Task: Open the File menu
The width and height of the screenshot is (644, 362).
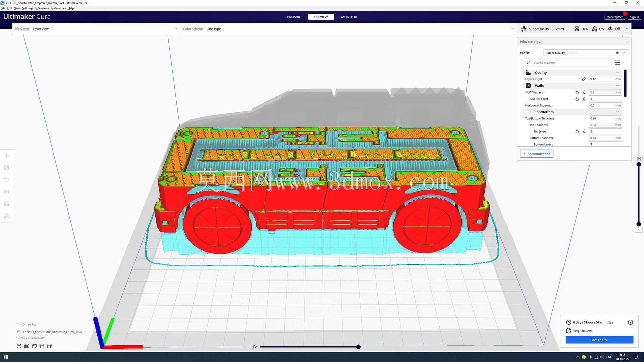Action: 3,8
